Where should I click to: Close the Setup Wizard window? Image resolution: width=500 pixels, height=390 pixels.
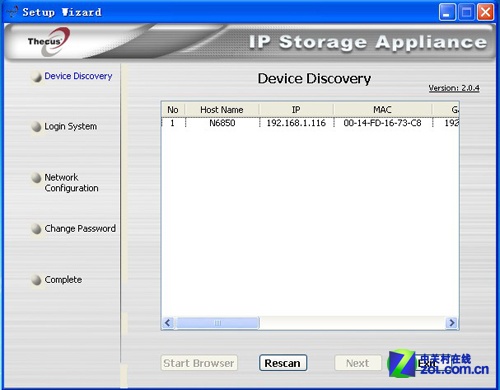pyautogui.click(x=486, y=12)
